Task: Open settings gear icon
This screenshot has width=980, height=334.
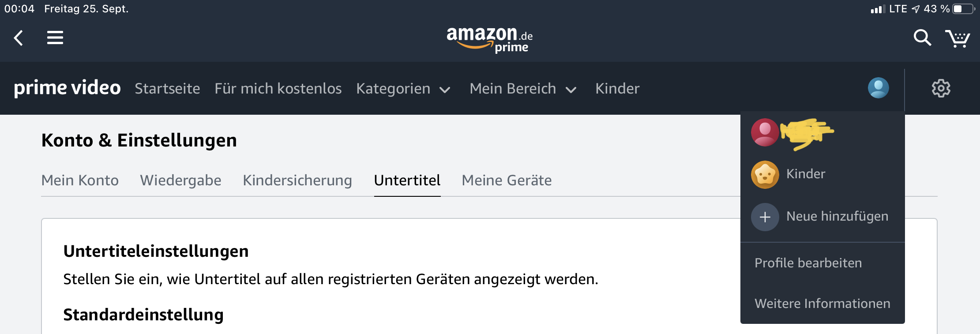Action: [941, 88]
